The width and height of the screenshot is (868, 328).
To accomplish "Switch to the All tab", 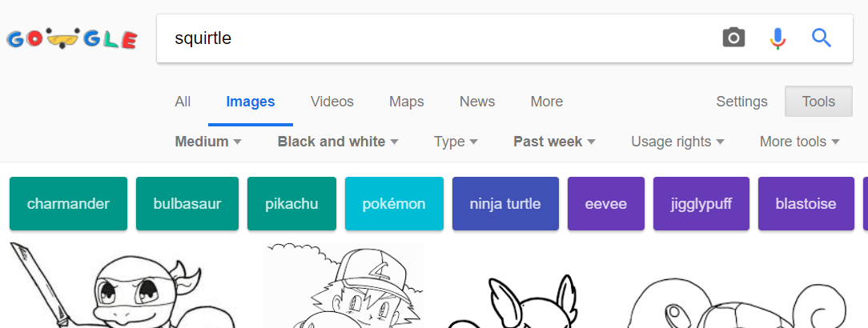I will 183,102.
